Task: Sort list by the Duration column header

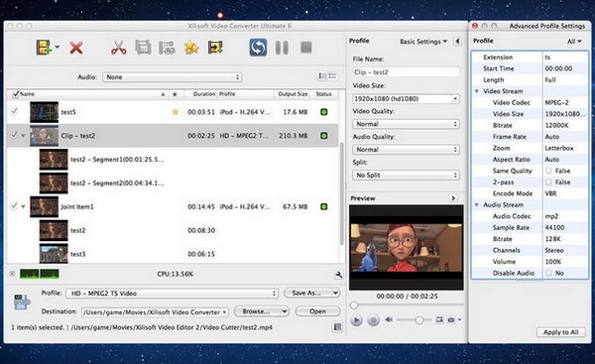Action: tap(200, 94)
